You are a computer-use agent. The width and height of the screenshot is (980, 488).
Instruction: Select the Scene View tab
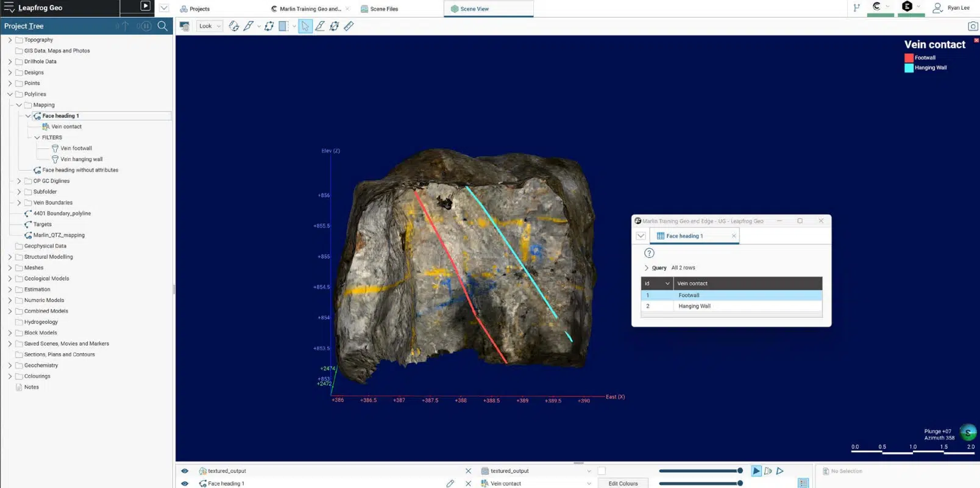coord(488,9)
